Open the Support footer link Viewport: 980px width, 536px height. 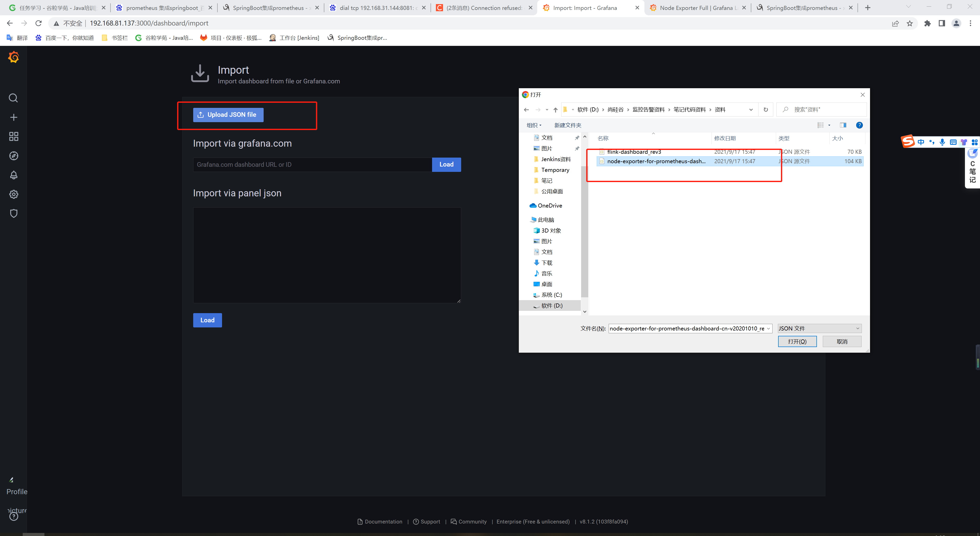point(426,521)
